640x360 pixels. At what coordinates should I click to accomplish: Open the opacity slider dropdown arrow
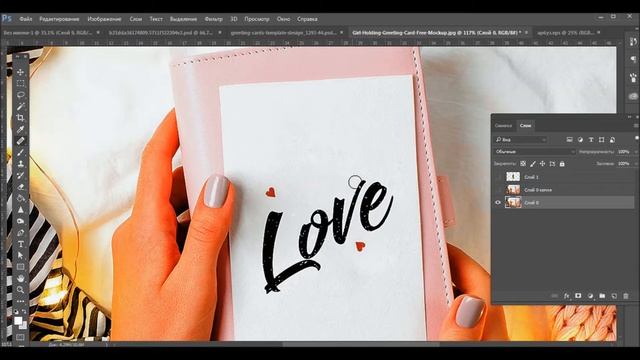pos(636,151)
